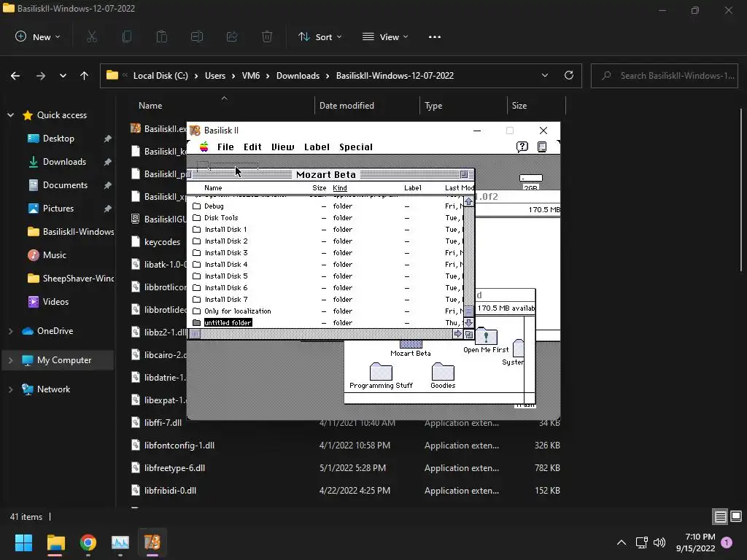Open the File menu in Mac Finder
This screenshot has width=747, height=560.
225,147
